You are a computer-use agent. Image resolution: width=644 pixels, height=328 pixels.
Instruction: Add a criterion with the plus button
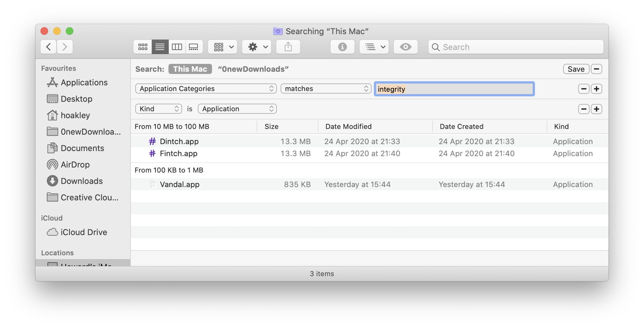tap(596, 89)
